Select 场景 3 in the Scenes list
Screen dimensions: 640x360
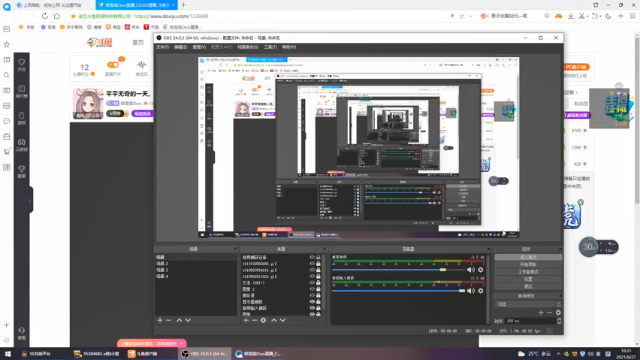(x=162, y=270)
